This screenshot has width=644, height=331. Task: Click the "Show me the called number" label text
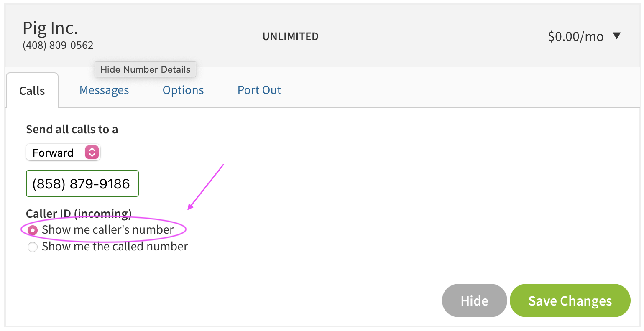pyautogui.click(x=115, y=247)
